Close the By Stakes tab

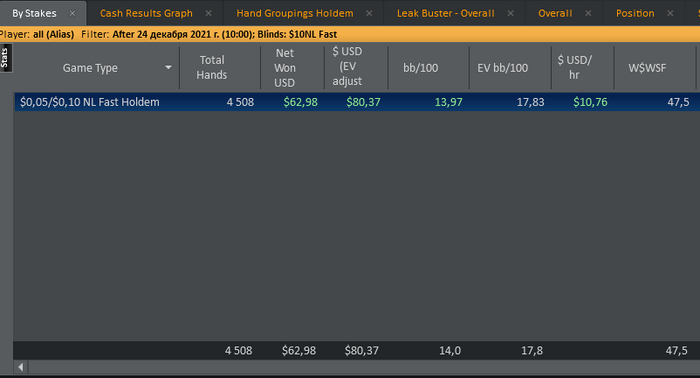pos(72,13)
